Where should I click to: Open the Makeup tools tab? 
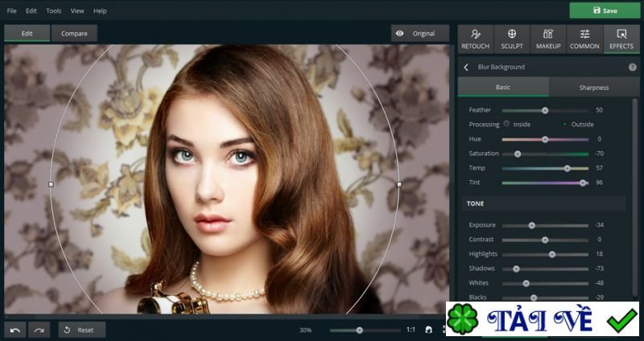tap(548, 39)
